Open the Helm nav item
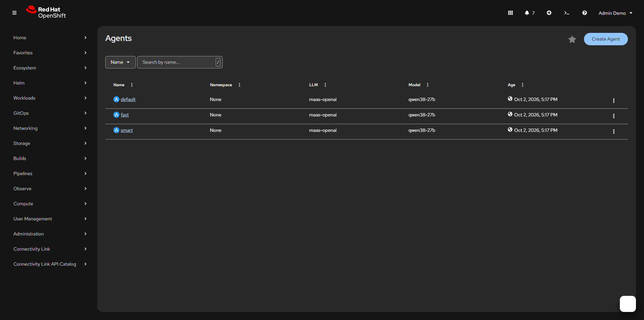 (50, 83)
